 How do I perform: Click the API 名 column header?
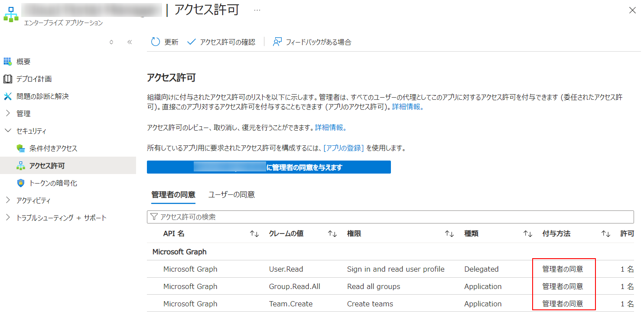click(174, 234)
